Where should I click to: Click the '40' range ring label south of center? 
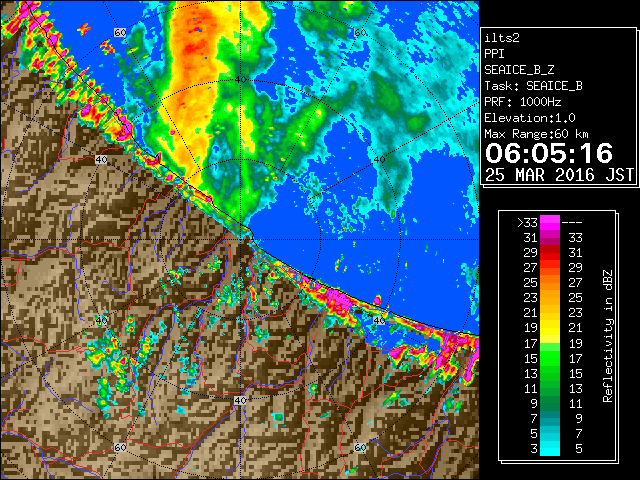tap(240, 400)
